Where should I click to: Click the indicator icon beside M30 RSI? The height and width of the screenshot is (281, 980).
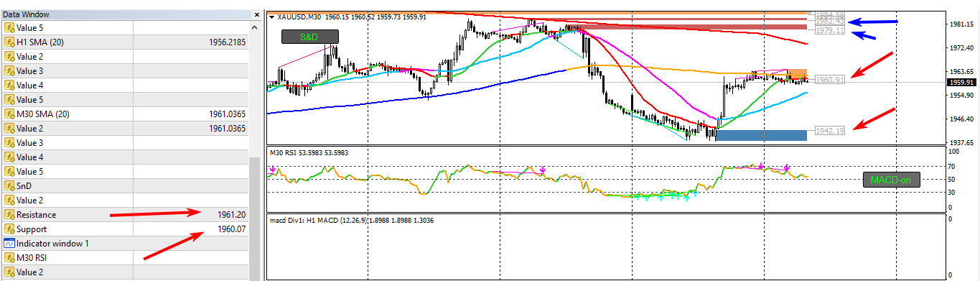[x=9, y=258]
